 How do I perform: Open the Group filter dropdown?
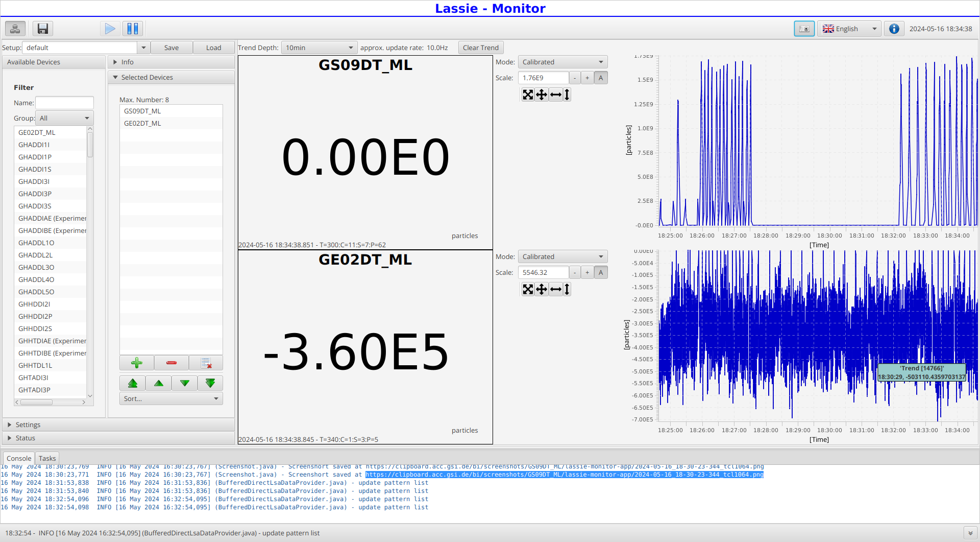(64, 118)
